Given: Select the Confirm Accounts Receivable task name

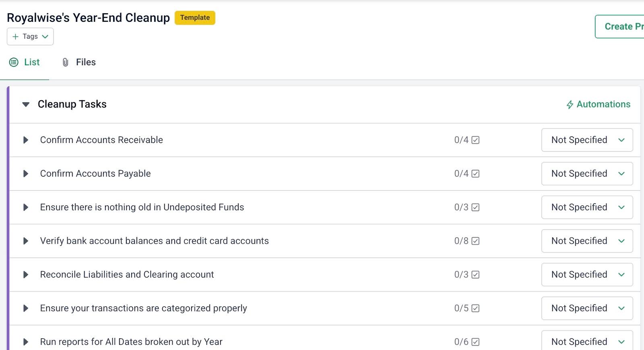Looking at the screenshot, I should [101, 140].
